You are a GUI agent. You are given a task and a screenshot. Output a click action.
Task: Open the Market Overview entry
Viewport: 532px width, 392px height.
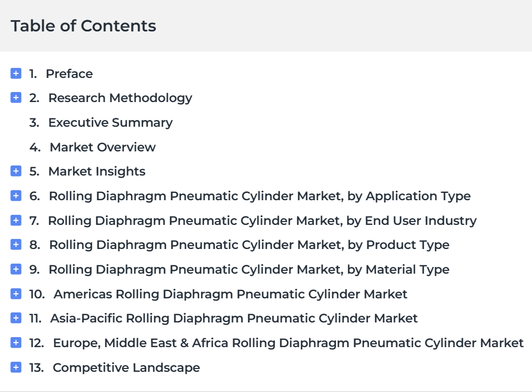point(92,147)
